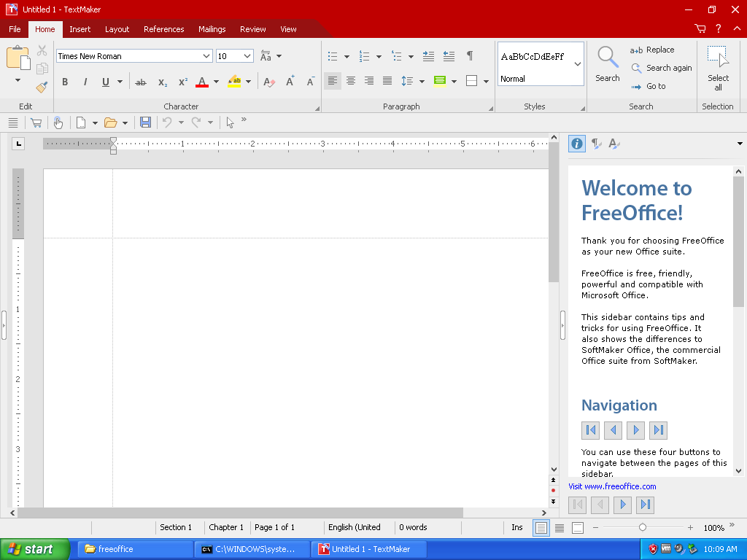747x560 pixels.
Task: Expand the Normal styles gallery dropdown
Action: (578, 64)
